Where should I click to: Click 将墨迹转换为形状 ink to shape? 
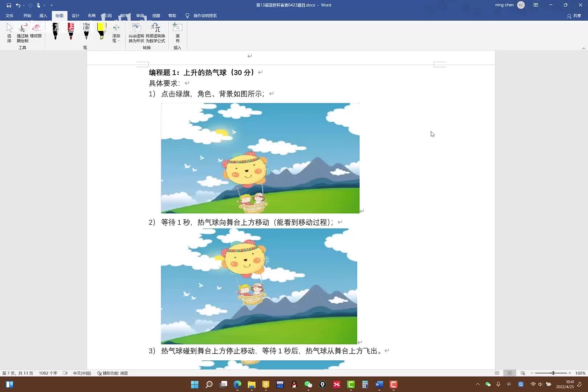136,33
